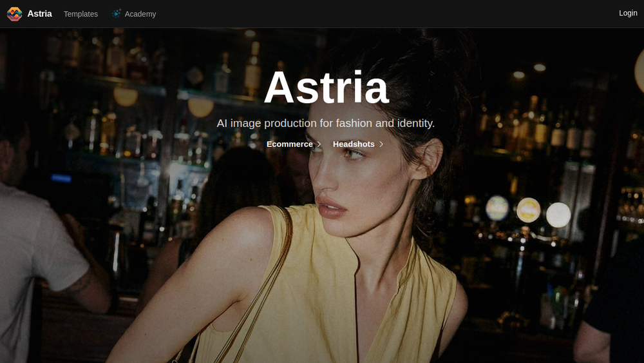Open the Templates menu item

pyautogui.click(x=80, y=14)
